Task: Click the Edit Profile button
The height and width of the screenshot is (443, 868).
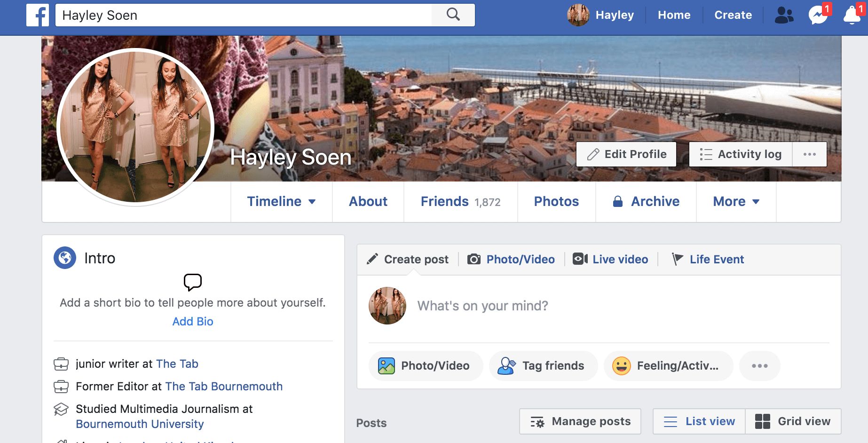Action: click(626, 154)
